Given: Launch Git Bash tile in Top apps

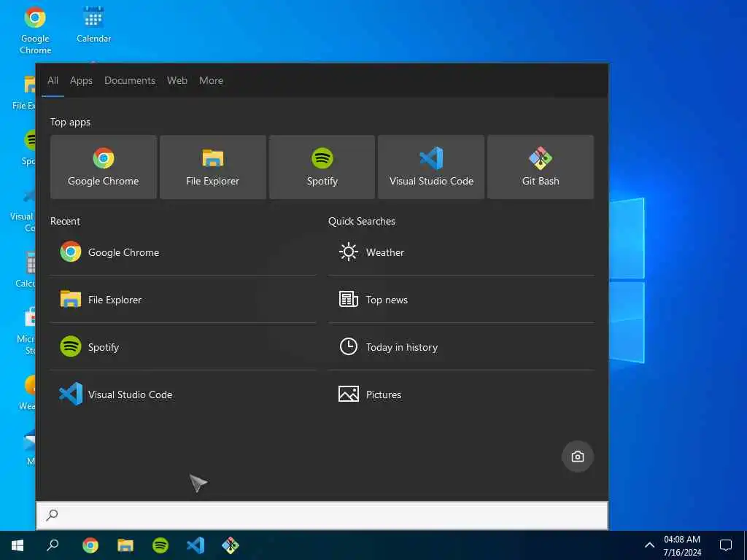Looking at the screenshot, I should tap(541, 167).
